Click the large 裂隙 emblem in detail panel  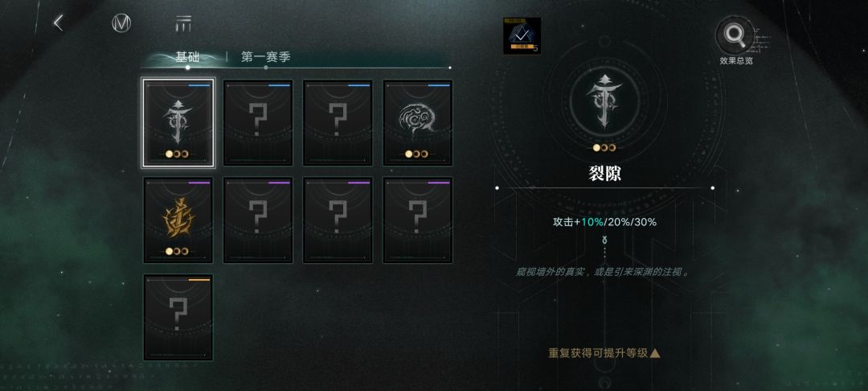coord(604,102)
